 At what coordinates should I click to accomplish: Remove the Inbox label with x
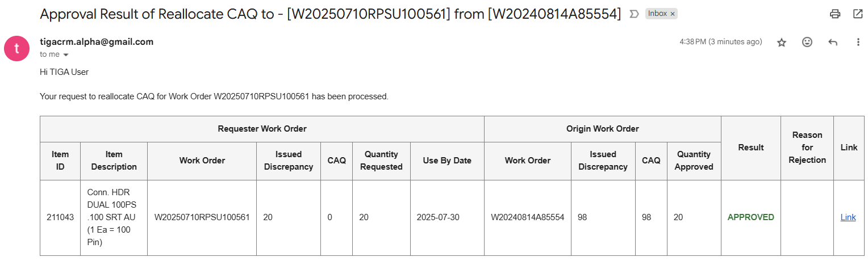[x=673, y=14]
